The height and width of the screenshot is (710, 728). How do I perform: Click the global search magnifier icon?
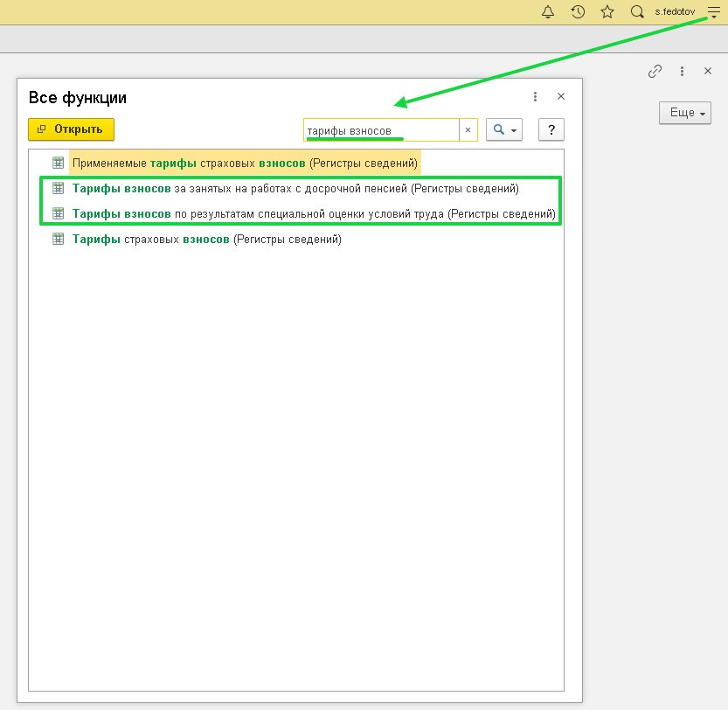pyautogui.click(x=637, y=11)
